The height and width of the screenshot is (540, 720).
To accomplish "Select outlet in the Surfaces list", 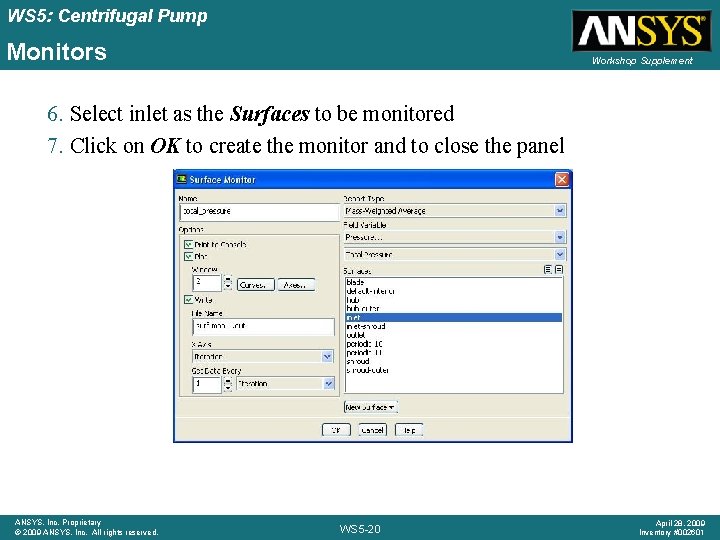I will tap(453, 335).
